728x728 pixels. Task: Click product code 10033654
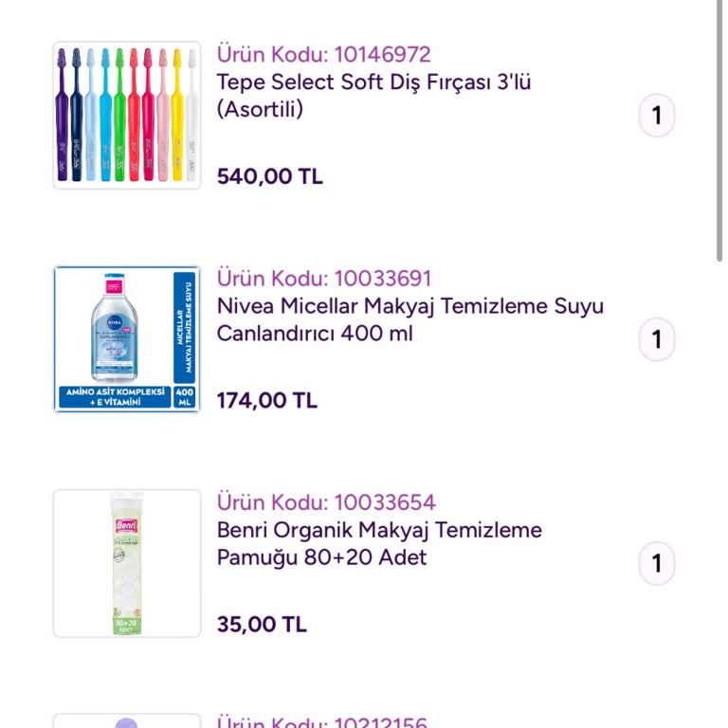pos(326,502)
